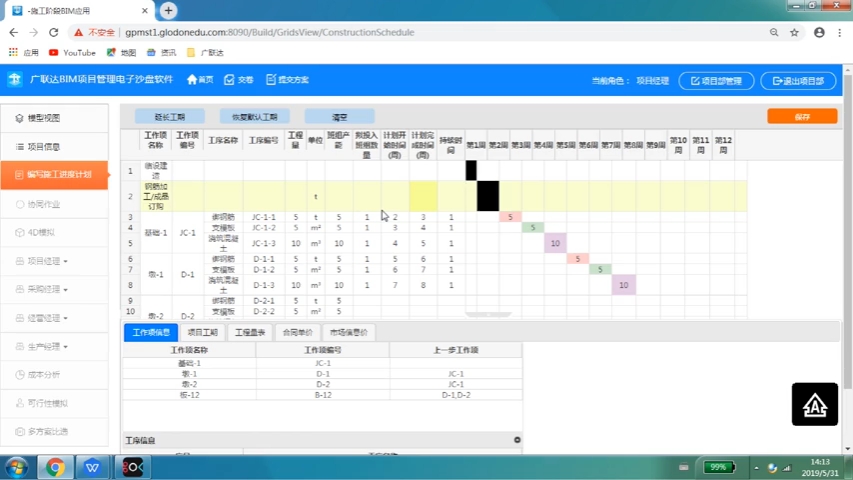Click the 工序编号 column header
The height and width of the screenshot is (480, 853).
click(x=264, y=140)
